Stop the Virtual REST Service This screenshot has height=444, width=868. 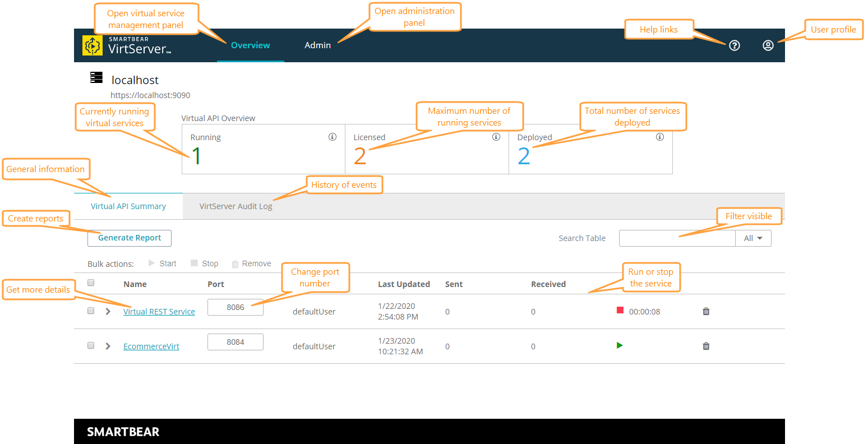620,310
